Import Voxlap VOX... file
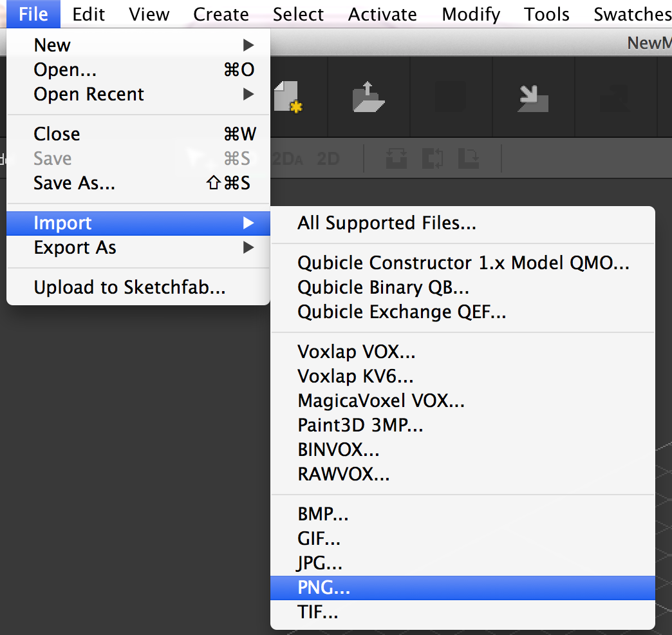 point(463,352)
